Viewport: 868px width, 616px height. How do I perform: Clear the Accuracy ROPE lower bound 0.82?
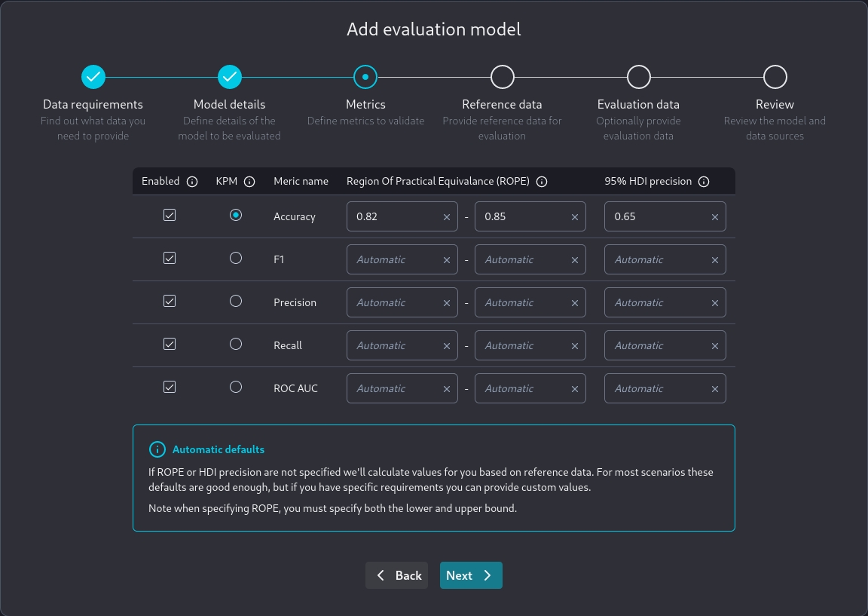pyautogui.click(x=446, y=217)
